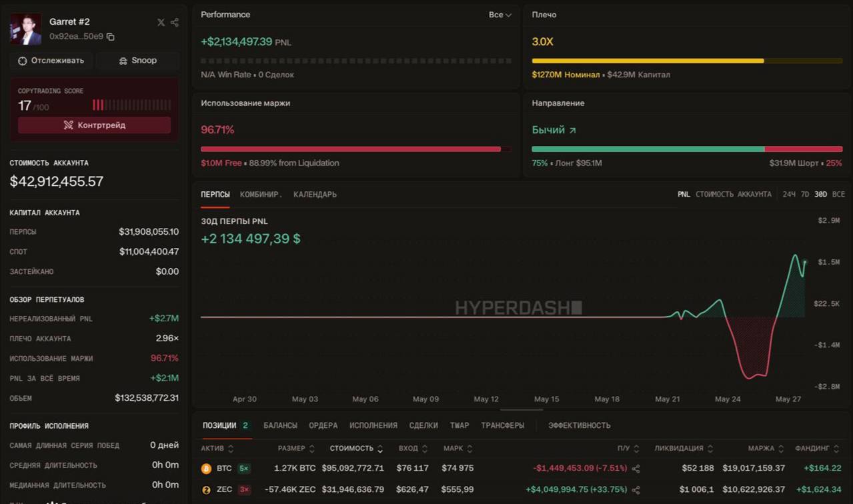
Task: Sort positions by ЛИКВИДАЦИЯ column
Action: coord(684,449)
